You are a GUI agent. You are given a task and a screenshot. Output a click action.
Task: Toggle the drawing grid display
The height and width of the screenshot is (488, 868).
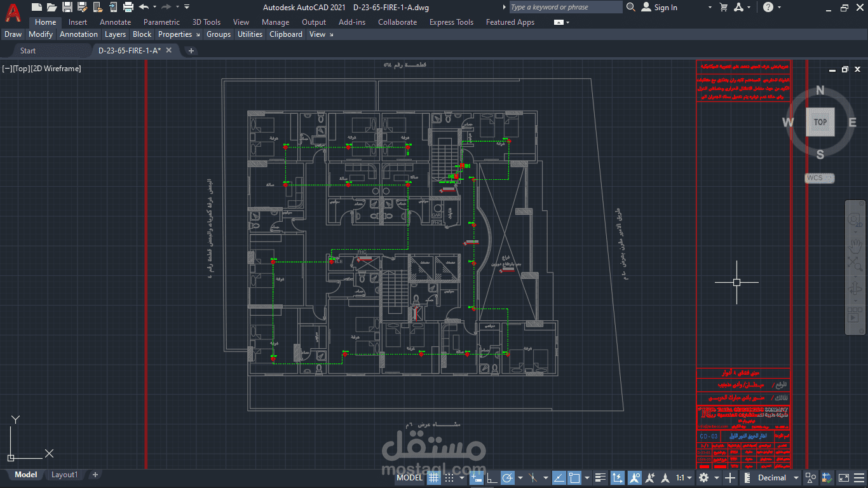pyautogui.click(x=433, y=478)
